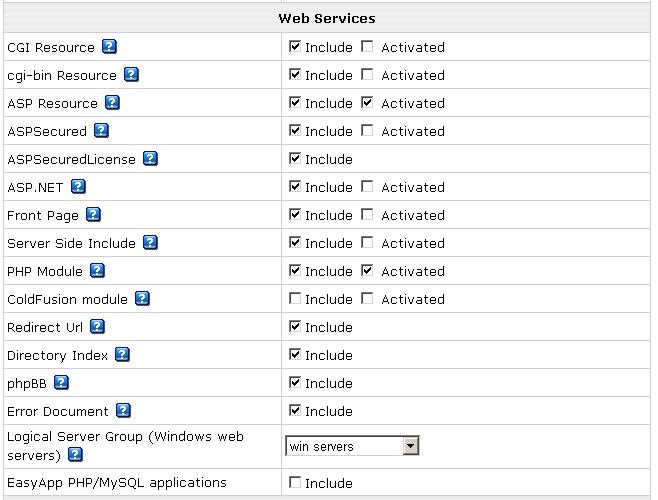The height and width of the screenshot is (500, 658).
Task: Click the ASP.NET help question icon
Action: click(x=78, y=186)
